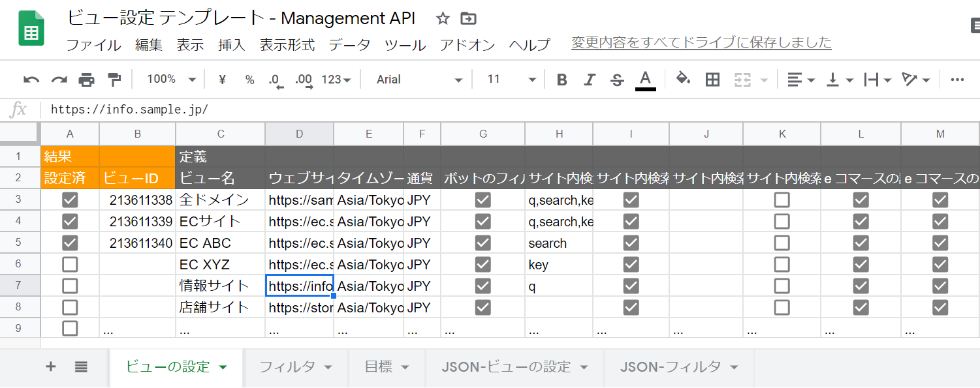Toggle italic formatting
This screenshot has width=980, height=388.
point(590,80)
